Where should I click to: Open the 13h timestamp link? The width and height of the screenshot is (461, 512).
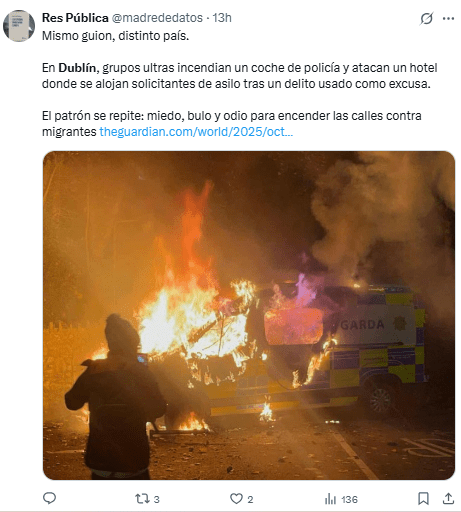[222, 18]
